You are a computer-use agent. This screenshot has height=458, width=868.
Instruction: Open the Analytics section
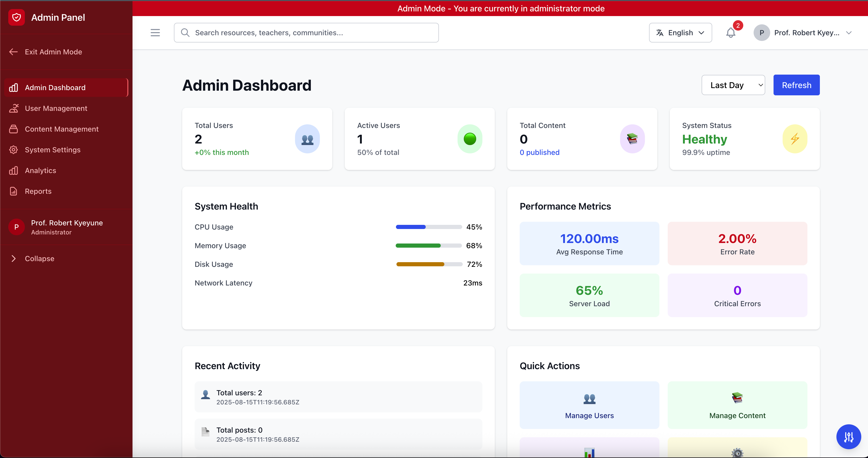tap(40, 170)
